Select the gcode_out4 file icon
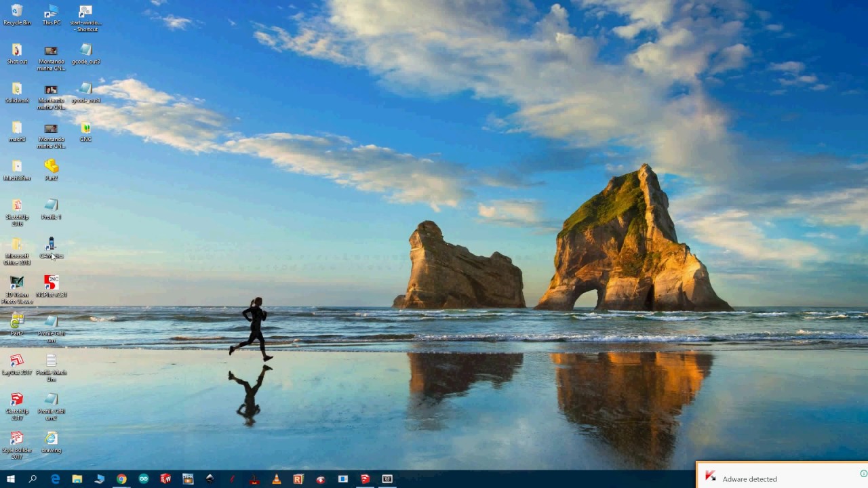868x488 pixels. click(85, 93)
